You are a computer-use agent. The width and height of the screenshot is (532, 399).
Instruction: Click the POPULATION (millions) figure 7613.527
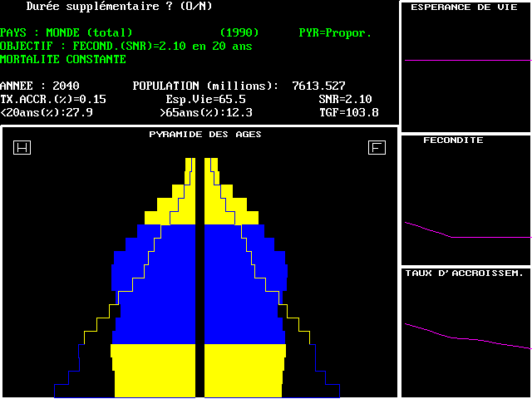tap(318, 86)
